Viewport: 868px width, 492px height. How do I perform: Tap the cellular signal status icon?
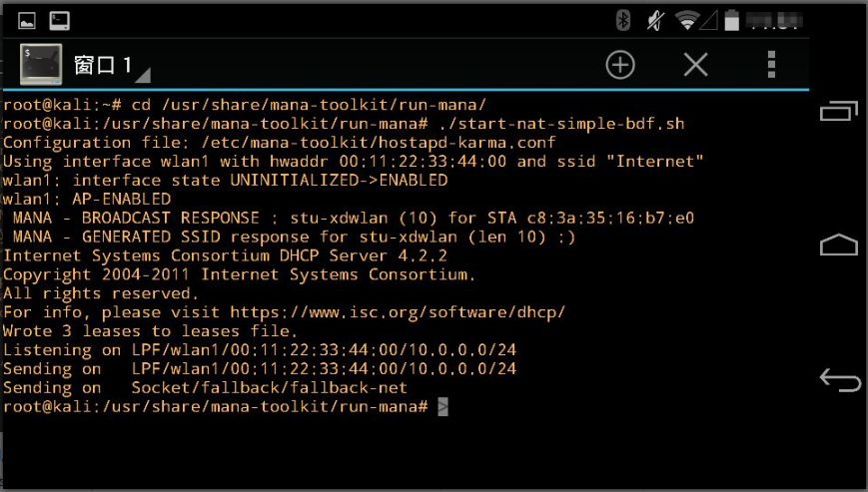[709, 21]
